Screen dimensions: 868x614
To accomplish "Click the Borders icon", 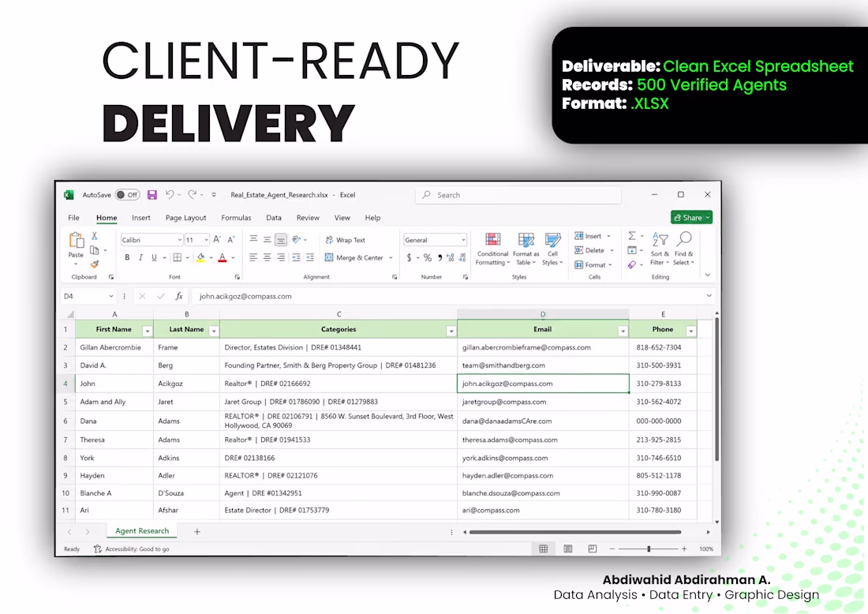I will coord(177,257).
